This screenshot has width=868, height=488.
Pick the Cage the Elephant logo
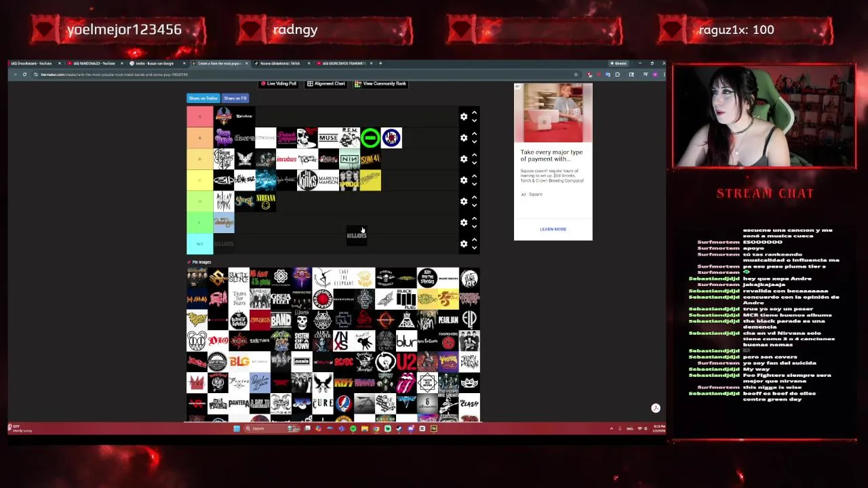coord(344,277)
